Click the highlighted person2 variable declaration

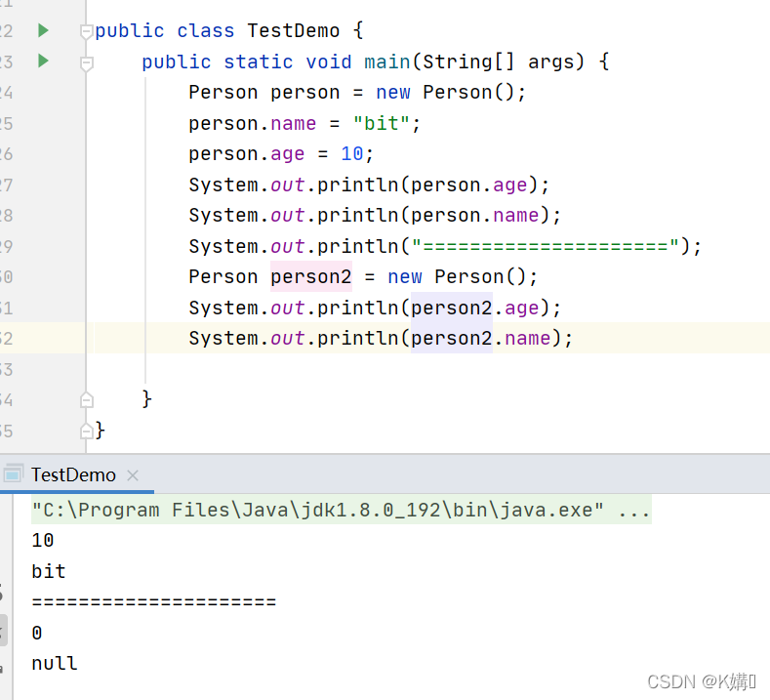coord(310,276)
